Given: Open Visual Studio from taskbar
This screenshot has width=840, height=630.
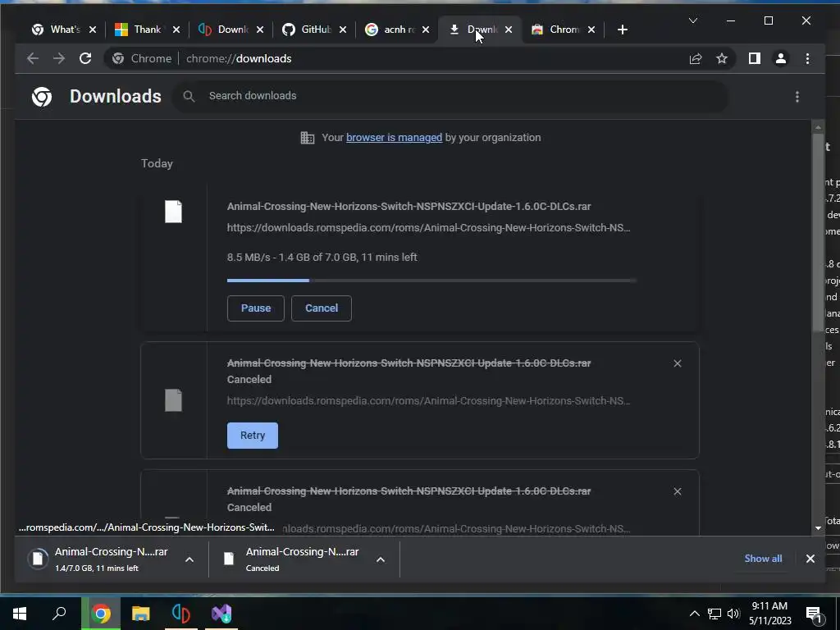Looking at the screenshot, I should tap(221, 614).
